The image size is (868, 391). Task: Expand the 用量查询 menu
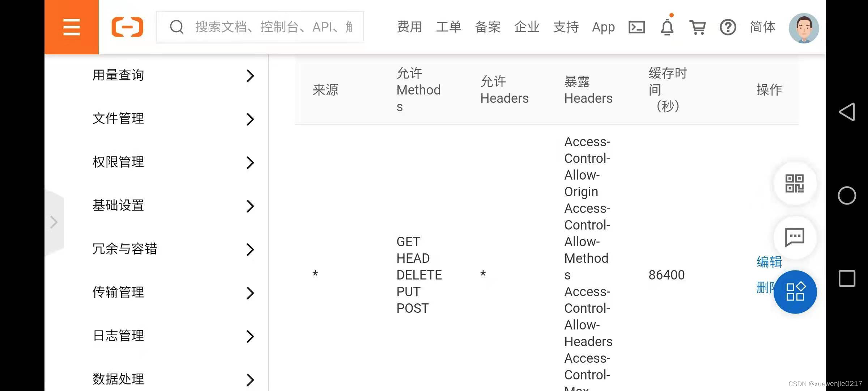click(174, 75)
